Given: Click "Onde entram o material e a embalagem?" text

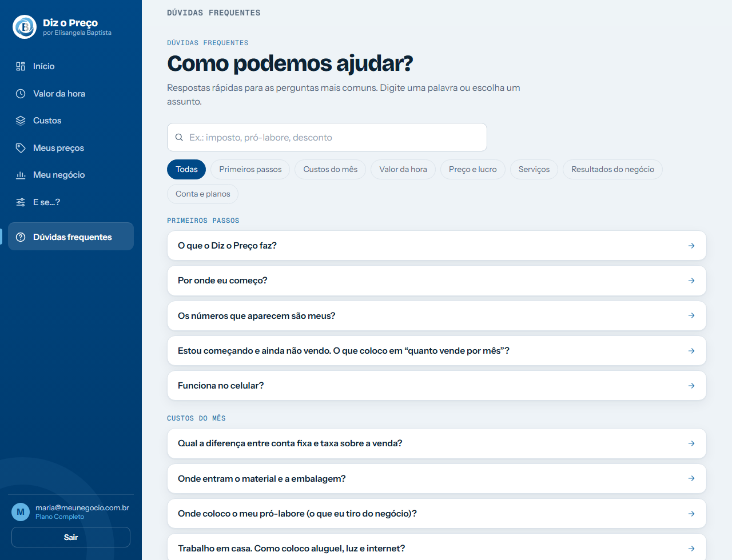Looking at the screenshot, I should 262,479.
